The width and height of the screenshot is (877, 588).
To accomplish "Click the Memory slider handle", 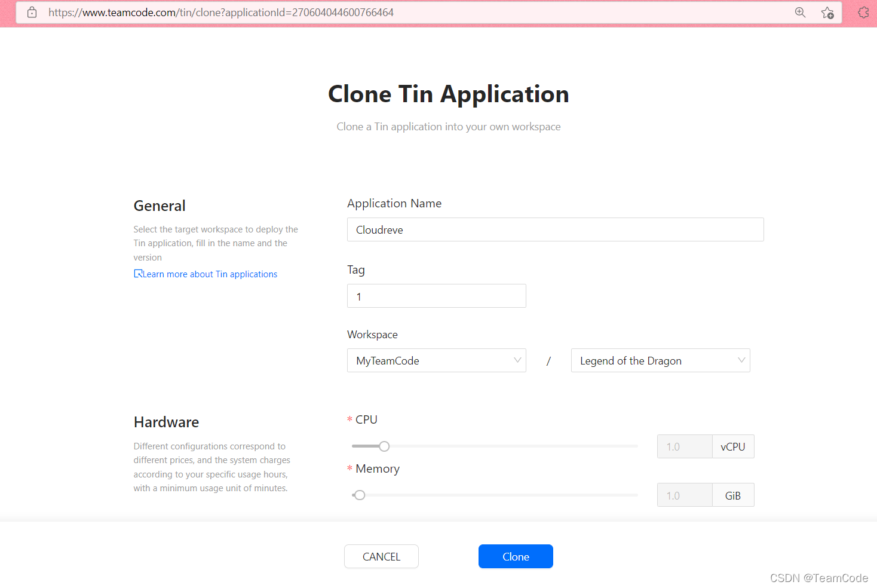I will [360, 495].
